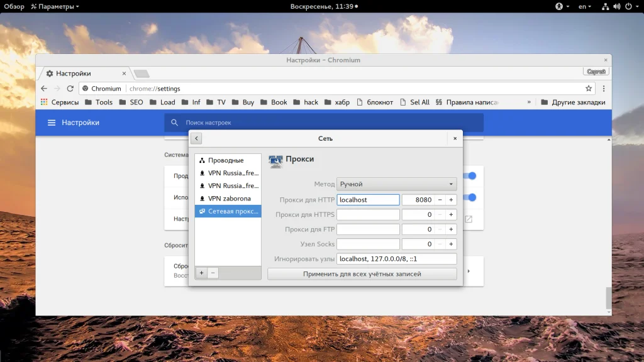
Task: Open the Chromium three-dot menu
Action: click(604, 89)
